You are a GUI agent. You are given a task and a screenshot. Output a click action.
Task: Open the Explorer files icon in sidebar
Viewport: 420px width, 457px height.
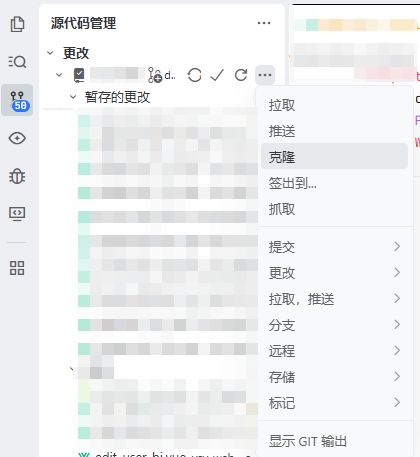point(17,24)
